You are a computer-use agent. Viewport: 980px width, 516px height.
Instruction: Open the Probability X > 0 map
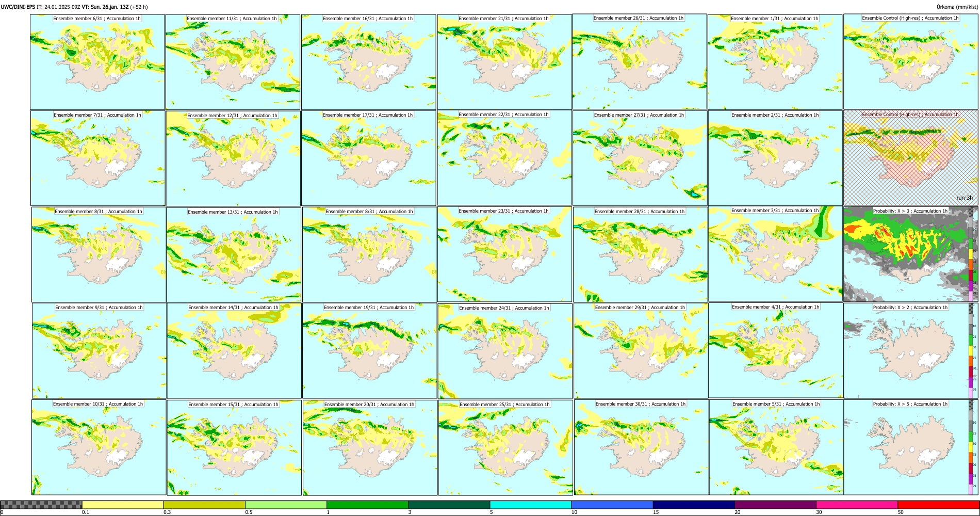coord(911,254)
